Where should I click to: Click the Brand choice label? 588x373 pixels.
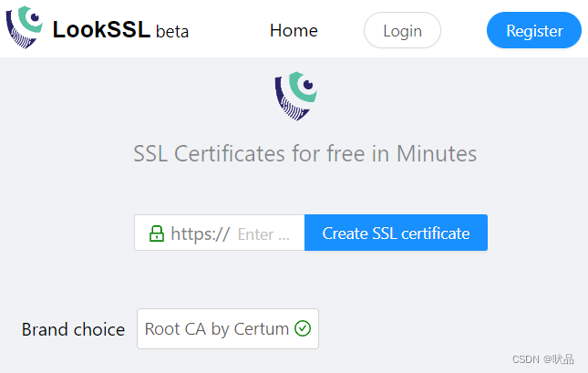73,329
